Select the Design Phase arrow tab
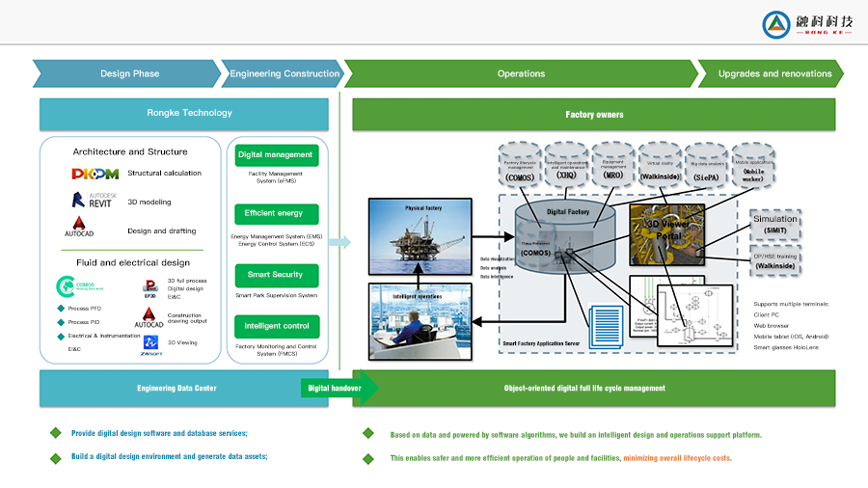The height and width of the screenshot is (488, 868). point(129,73)
